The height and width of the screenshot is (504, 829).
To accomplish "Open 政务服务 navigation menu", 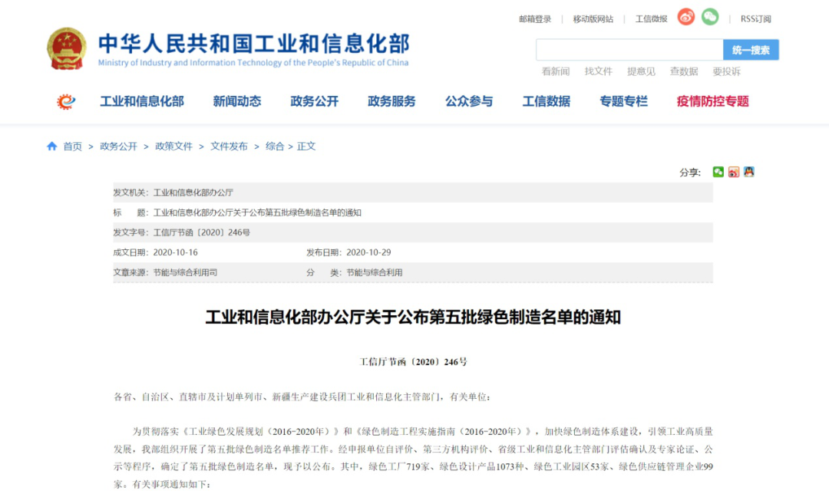I will [x=391, y=101].
